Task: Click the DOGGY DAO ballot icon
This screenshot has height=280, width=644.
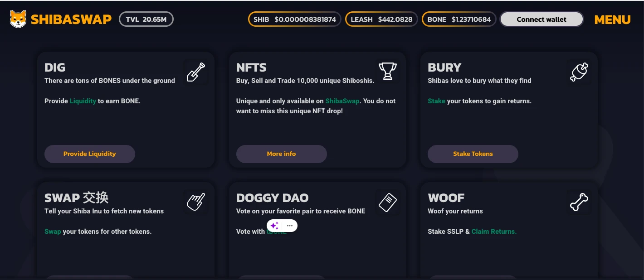Action: pyautogui.click(x=387, y=202)
